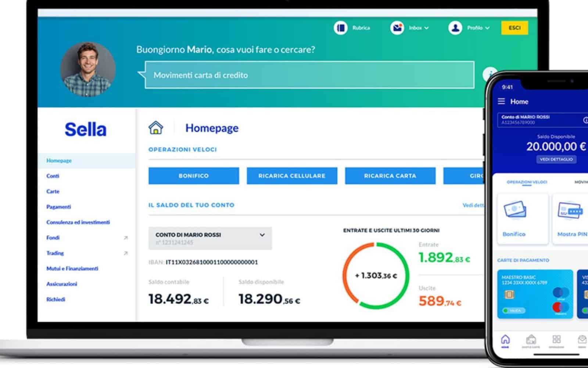Image resolution: width=588 pixels, height=368 pixels.
Task: Click the RICARICA CELLULARE button
Action: pyautogui.click(x=292, y=176)
